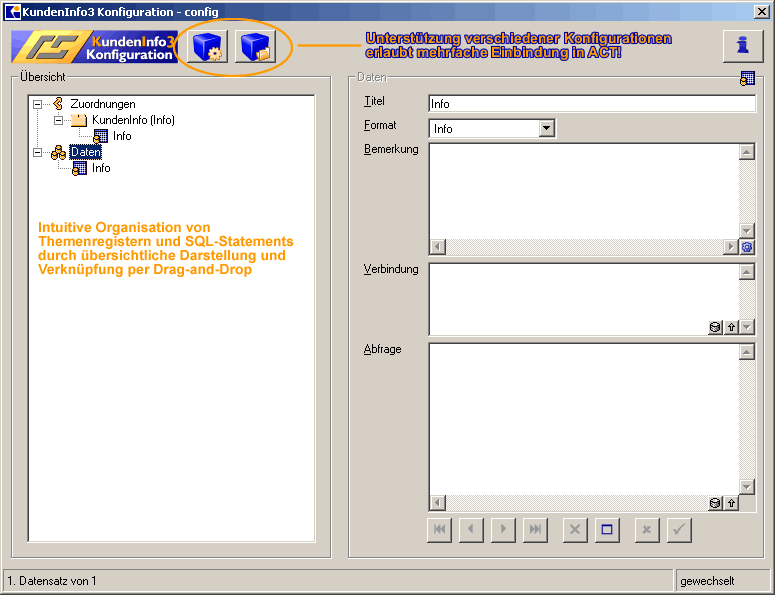Confirm changes with the checkmark button

679,530
